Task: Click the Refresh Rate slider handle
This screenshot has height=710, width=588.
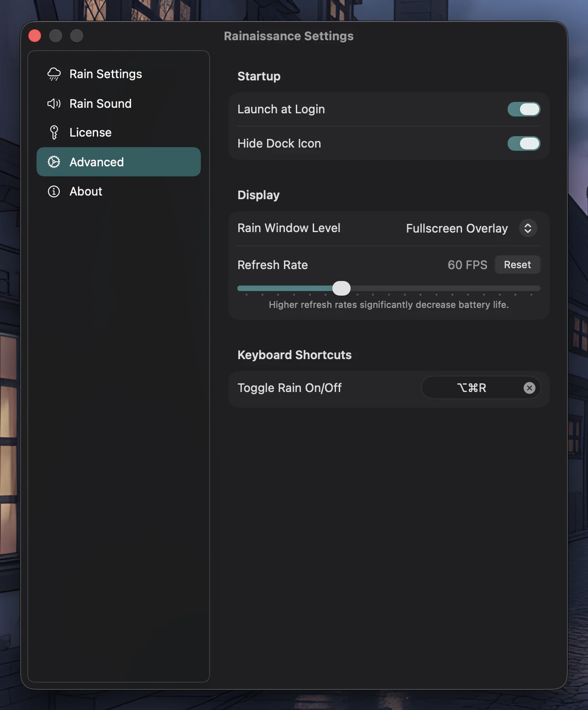Action: tap(341, 288)
